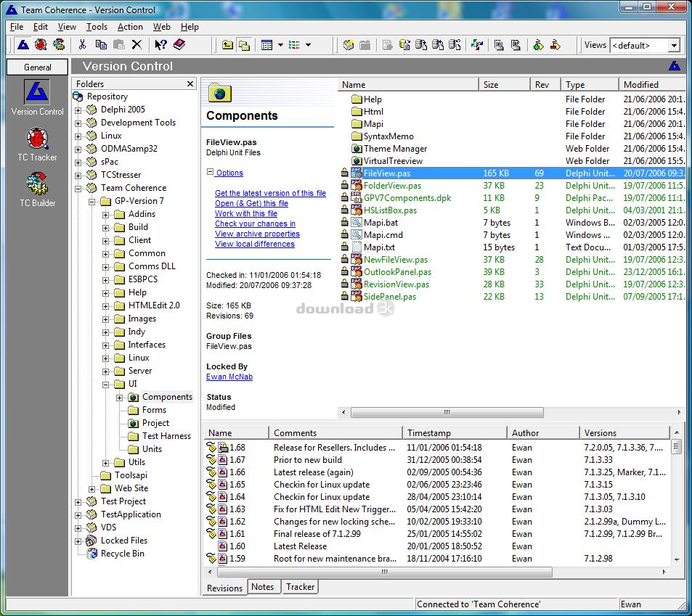Open the File menu
Viewport: 692px width, 616px height.
click(x=16, y=27)
